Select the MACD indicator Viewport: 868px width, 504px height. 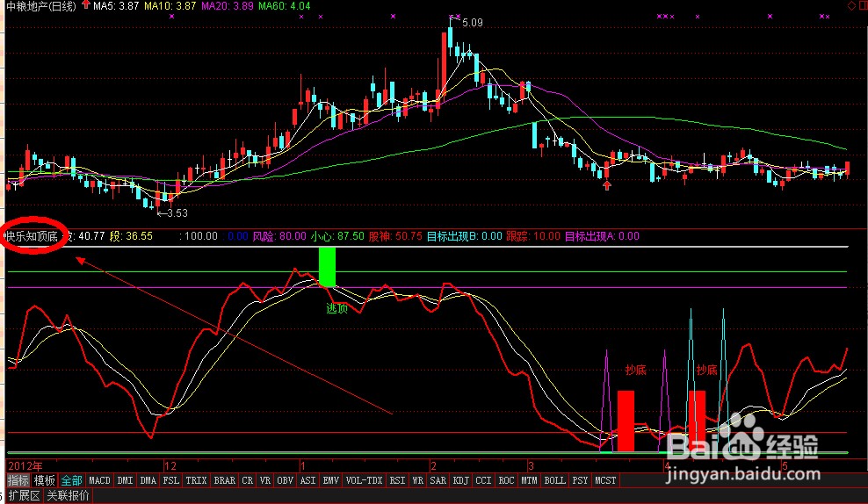99,480
